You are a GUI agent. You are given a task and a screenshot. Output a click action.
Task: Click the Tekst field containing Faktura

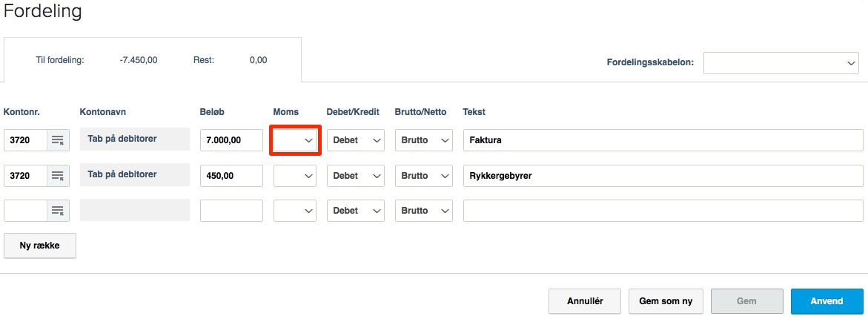pos(663,140)
